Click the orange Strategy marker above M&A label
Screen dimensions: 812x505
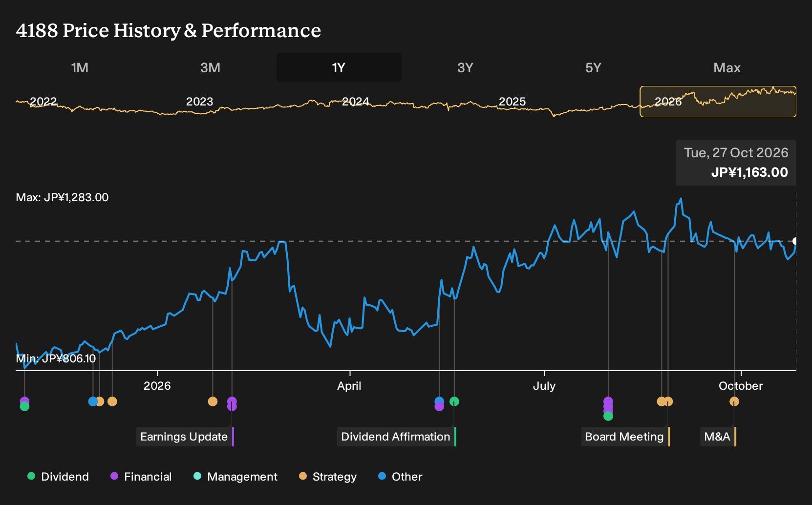pos(734,401)
